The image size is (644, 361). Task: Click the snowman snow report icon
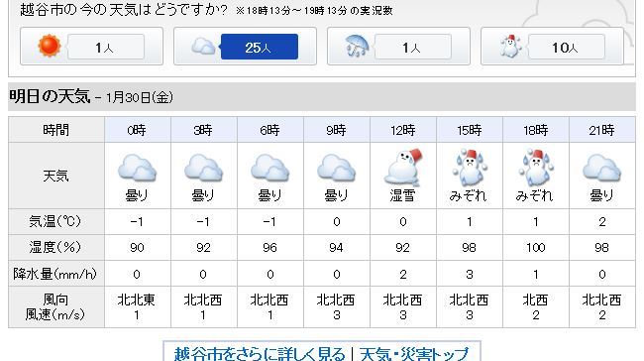click(x=510, y=46)
